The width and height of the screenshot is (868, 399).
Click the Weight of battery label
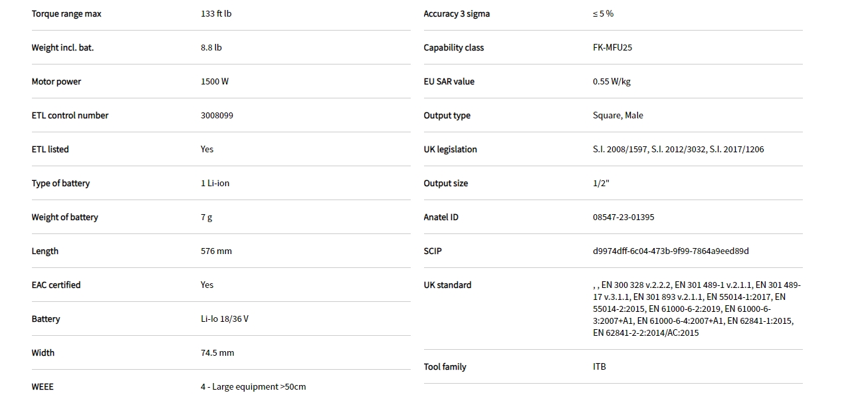coord(64,217)
